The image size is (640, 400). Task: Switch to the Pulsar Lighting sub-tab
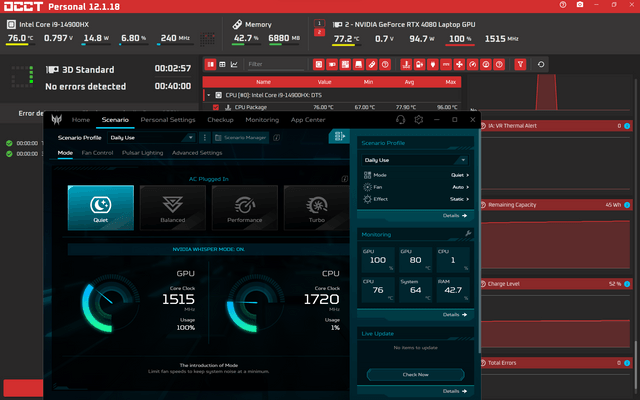pyautogui.click(x=142, y=153)
